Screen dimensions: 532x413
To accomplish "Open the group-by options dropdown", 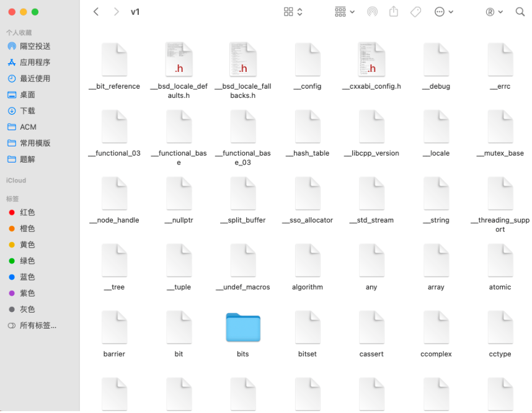I will (345, 12).
